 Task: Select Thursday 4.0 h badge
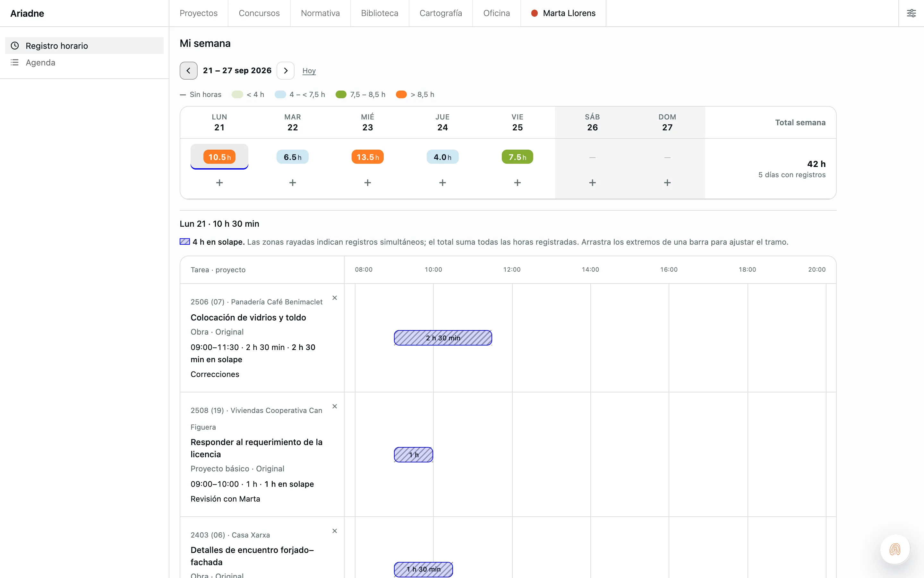tap(442, 157)
